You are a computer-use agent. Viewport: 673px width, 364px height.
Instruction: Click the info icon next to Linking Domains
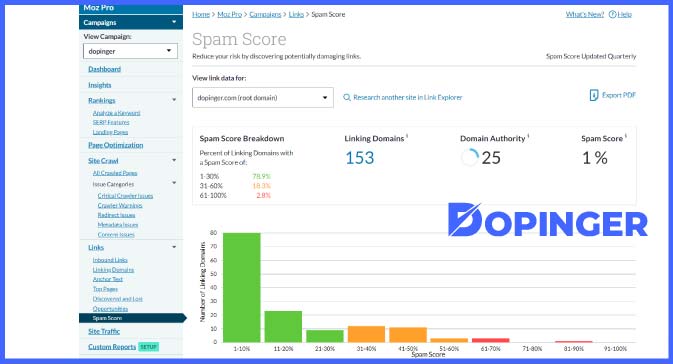(407, 136)
